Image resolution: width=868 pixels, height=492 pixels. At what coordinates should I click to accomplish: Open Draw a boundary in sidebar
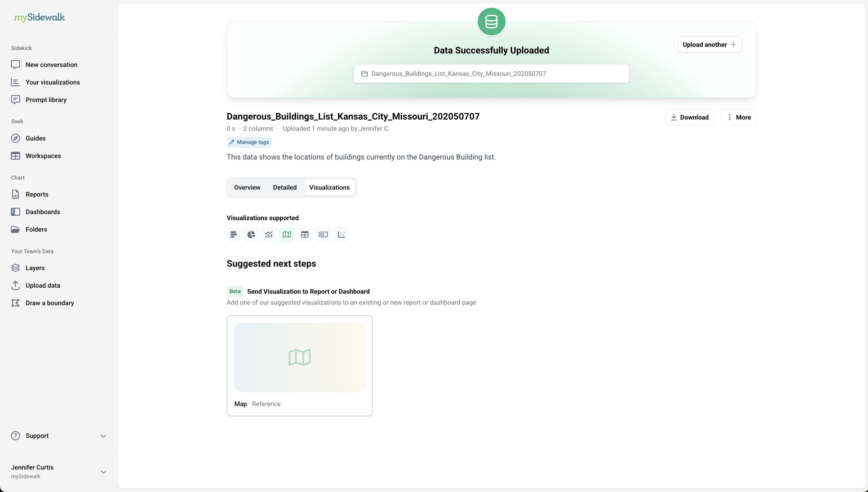50,303
